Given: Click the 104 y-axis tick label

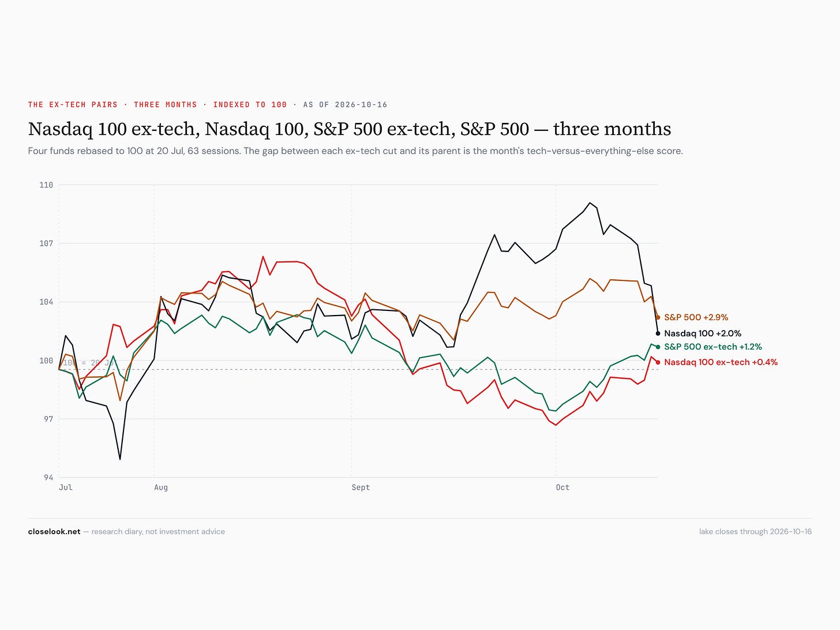Looking at the screenshot, I should point(46,302).
